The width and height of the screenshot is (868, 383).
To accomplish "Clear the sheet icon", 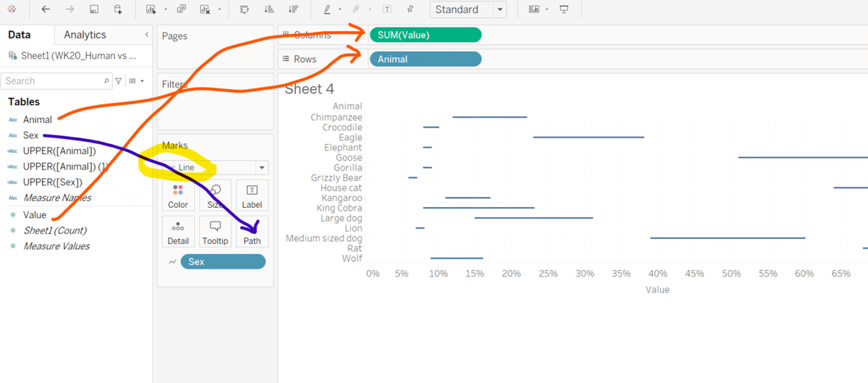I will (x=205, y=9).
